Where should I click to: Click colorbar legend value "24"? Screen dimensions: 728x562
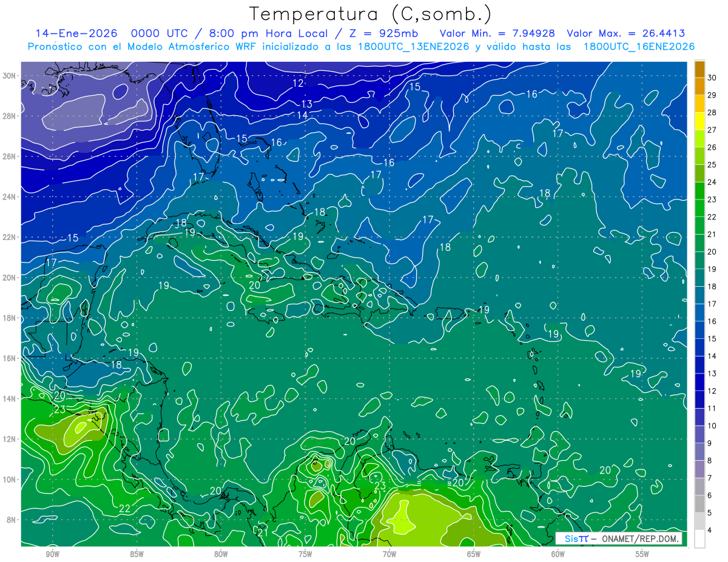[x=712, y=182]
